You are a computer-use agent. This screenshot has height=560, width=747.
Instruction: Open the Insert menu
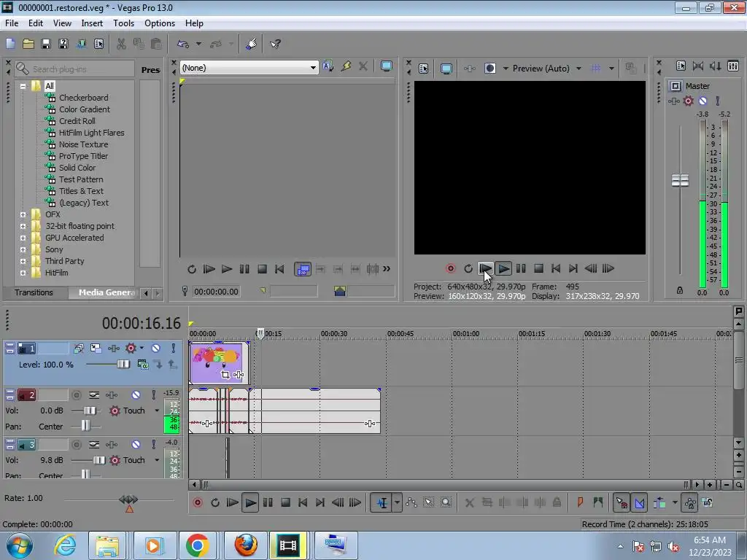coord(92,23)
